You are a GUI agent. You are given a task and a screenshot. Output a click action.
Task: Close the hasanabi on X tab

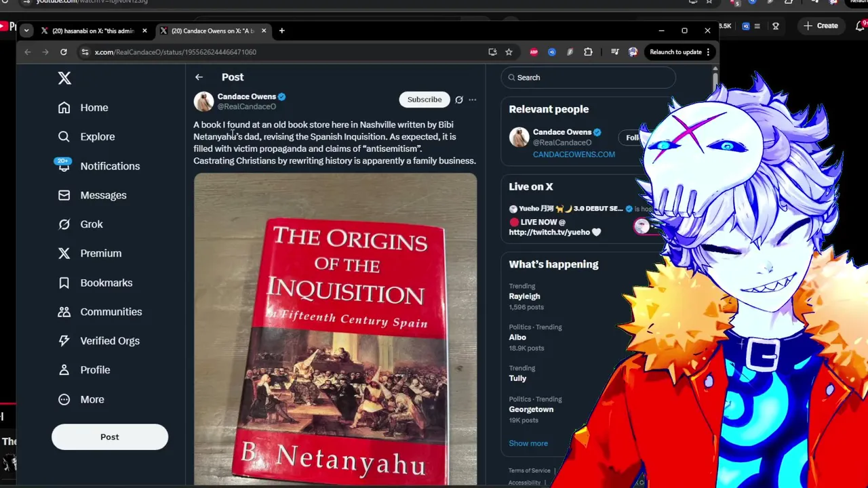click(144, 30)
